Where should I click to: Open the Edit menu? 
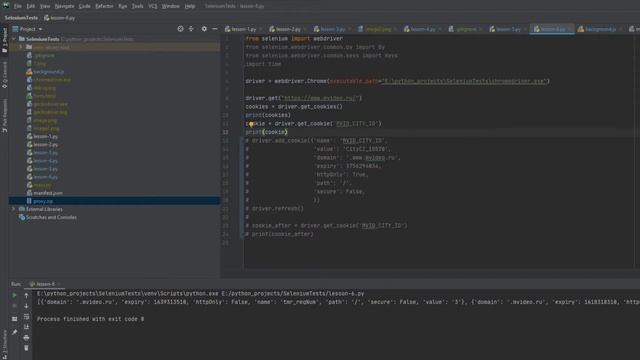click(x=31, y=6)
